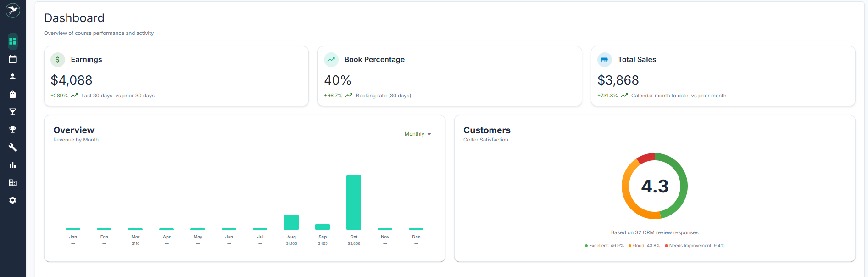
Task: Click the Jan axis label
Action: click(73, 237)
